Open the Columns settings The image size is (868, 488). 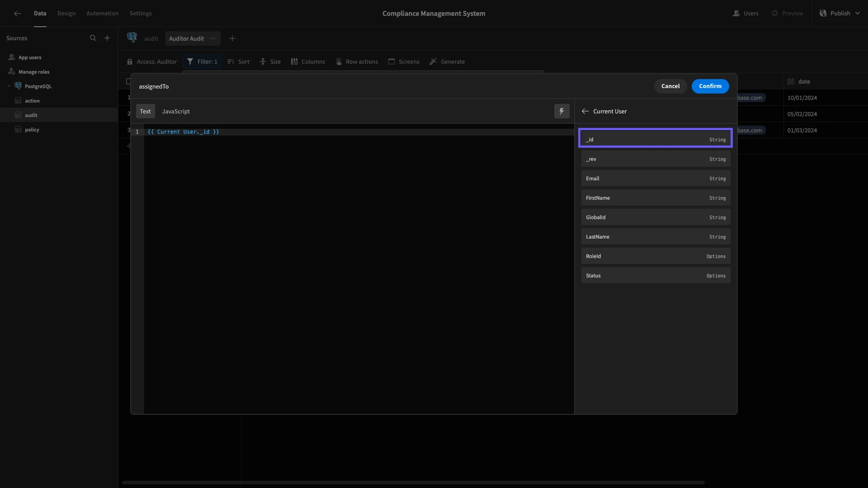[x=308, y=62]
